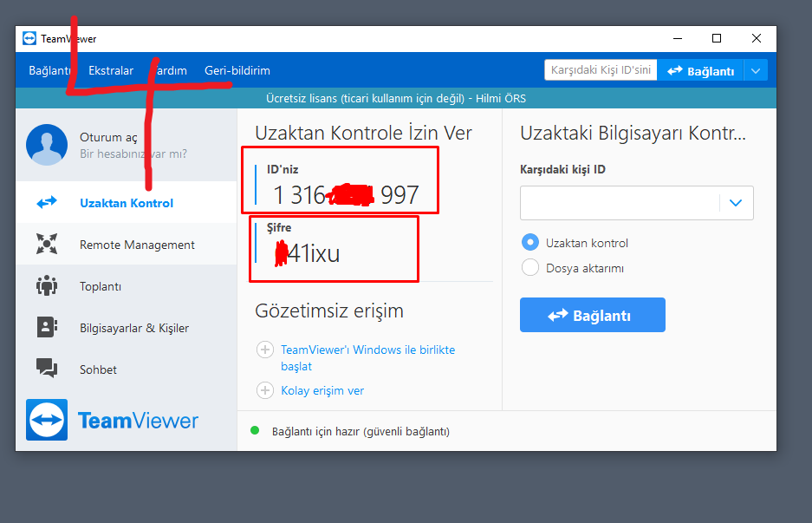Maximize the TeamViewer window

tap(717, 38)
